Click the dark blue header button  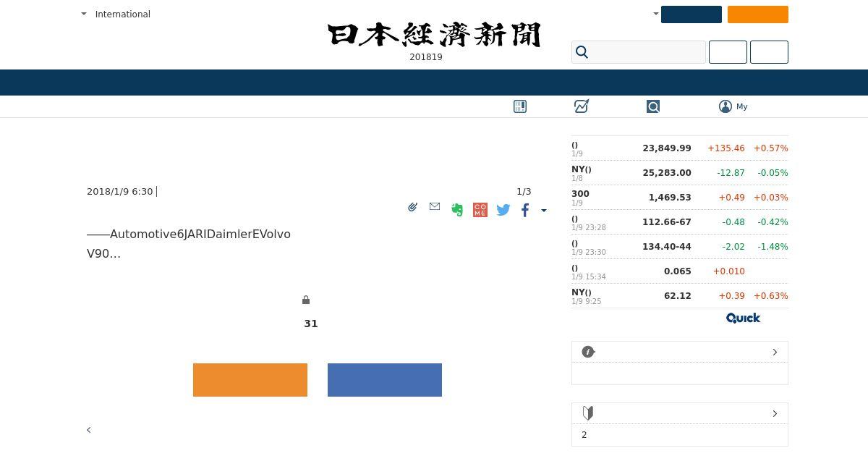[x=692, y=14]
